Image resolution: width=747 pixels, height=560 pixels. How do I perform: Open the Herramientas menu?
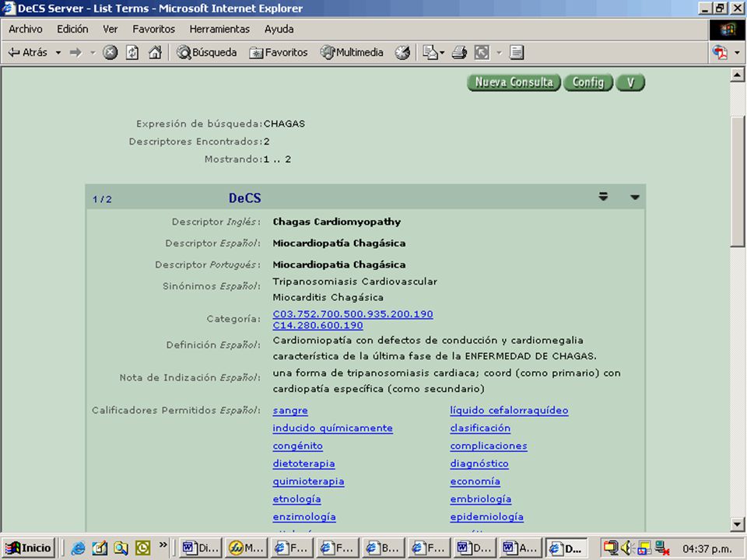219,29
